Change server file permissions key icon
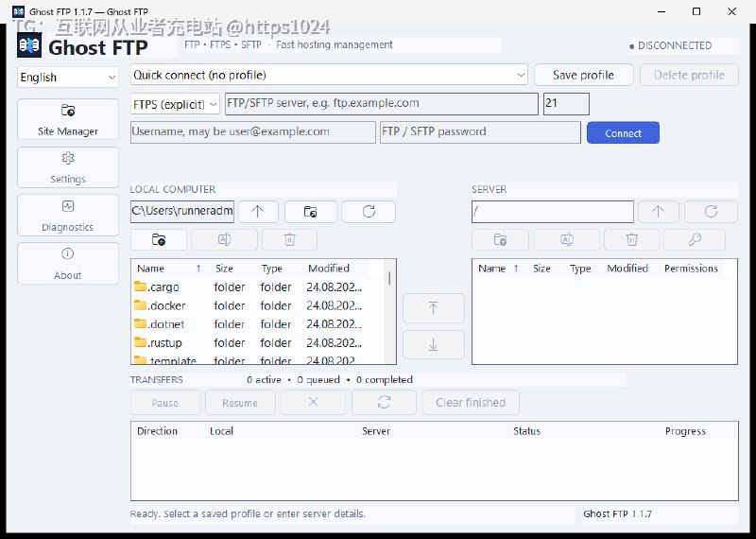The image size is (756, 539). click(695, 240)
